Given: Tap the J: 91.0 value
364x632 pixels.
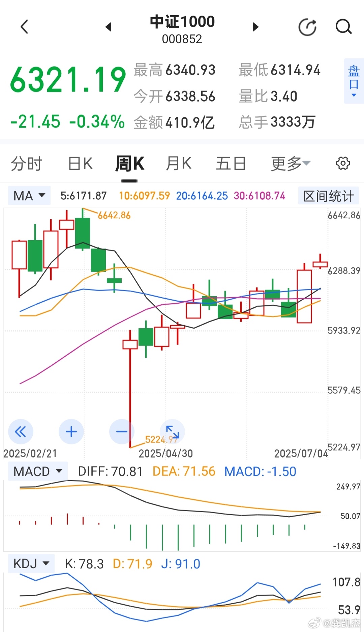Looking at the screenshot, I should (181, 564).
